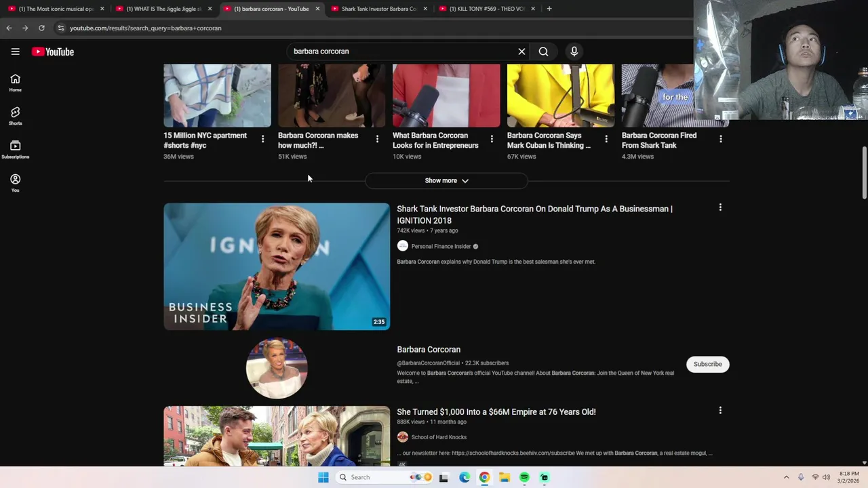This screenshot has width=868, height=488.
Task: Open options for Barbara Corcoran makes how much short
Action: point(377,139)
